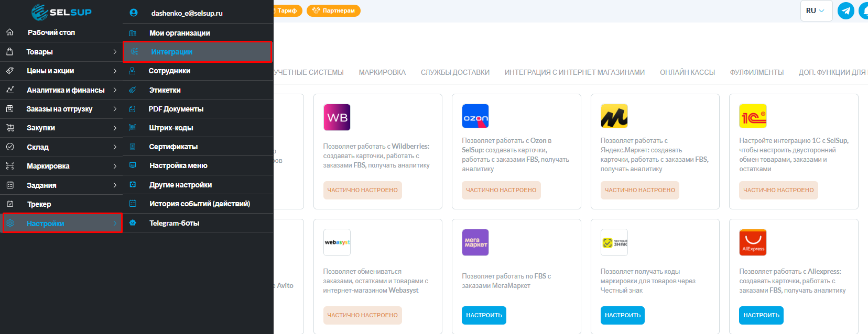Click the document icon beside PDF Документы

(132, 109)
